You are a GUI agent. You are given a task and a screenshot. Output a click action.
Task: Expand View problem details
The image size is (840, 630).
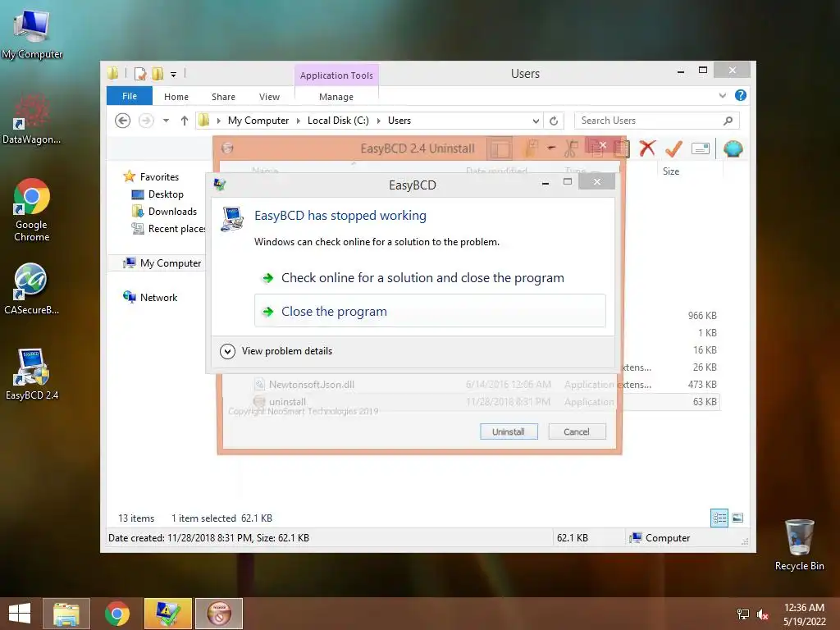coord(227,351)
